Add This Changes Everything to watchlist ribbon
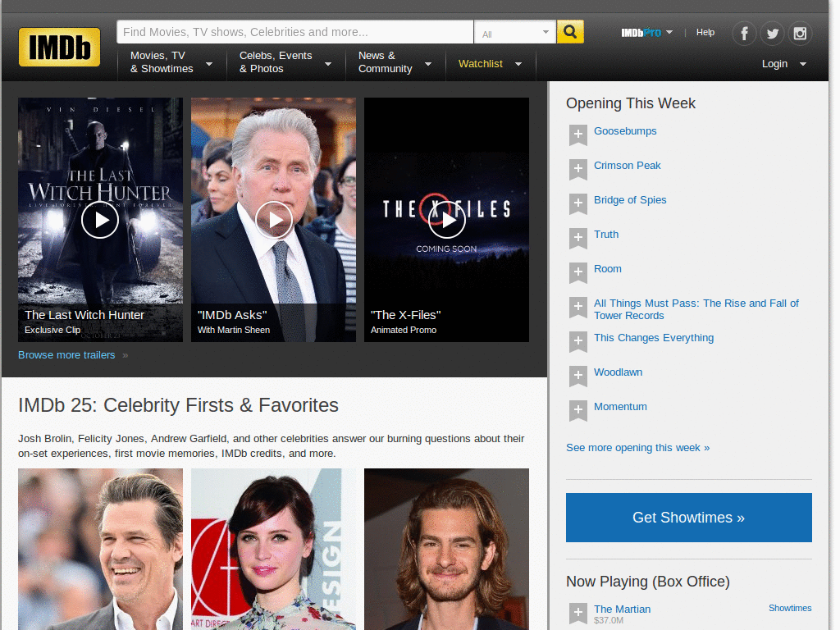Viewport: 840px width, 630px height. point(578,341)
